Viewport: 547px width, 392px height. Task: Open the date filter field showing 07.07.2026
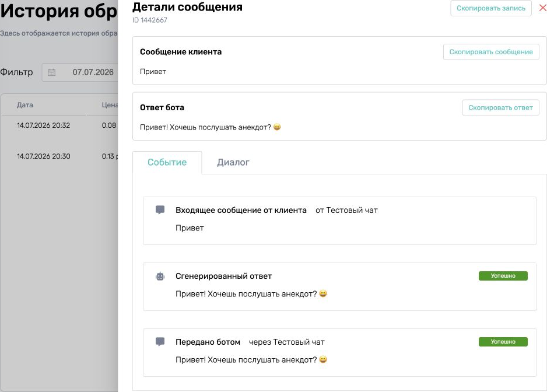point(80,72)
